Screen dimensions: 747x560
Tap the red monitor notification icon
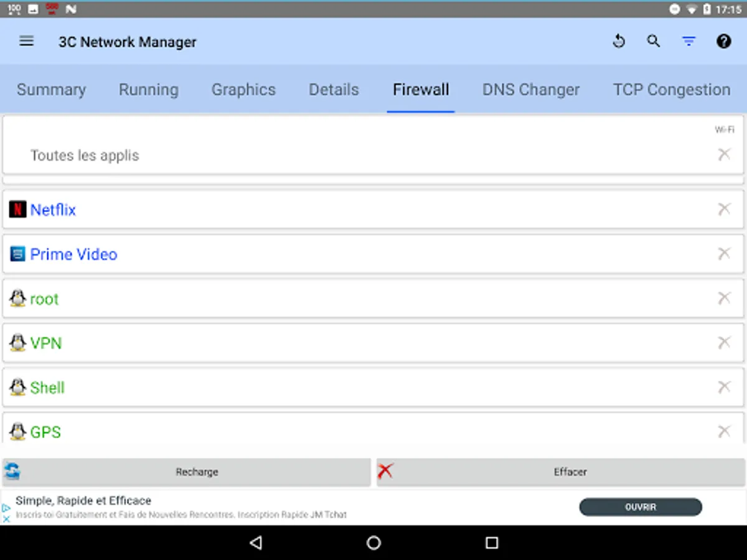pyautogui.click(x=52, y=9)
